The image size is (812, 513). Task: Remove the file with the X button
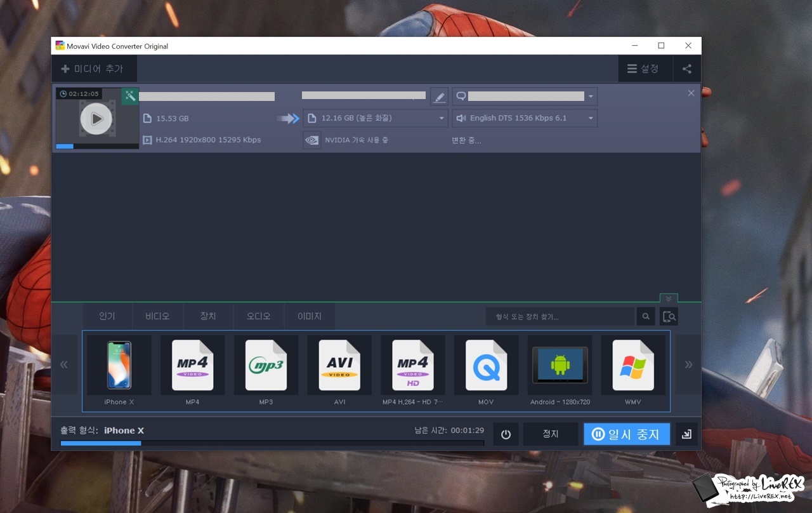[x=691, y=93]
